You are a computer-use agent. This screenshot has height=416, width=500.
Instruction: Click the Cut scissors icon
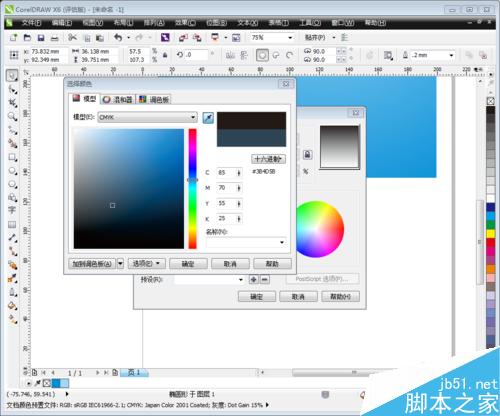[x=72, y=37]
